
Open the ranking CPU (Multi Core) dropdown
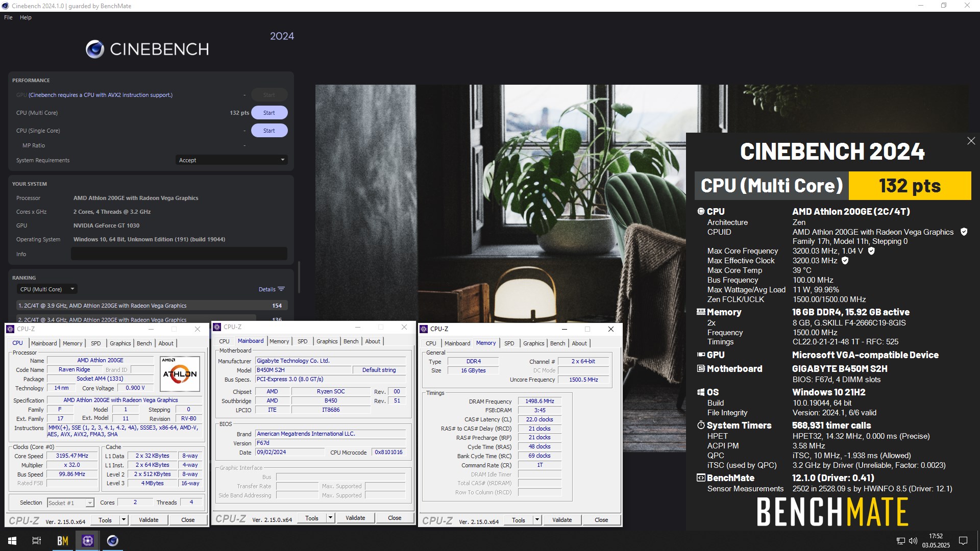46,289
